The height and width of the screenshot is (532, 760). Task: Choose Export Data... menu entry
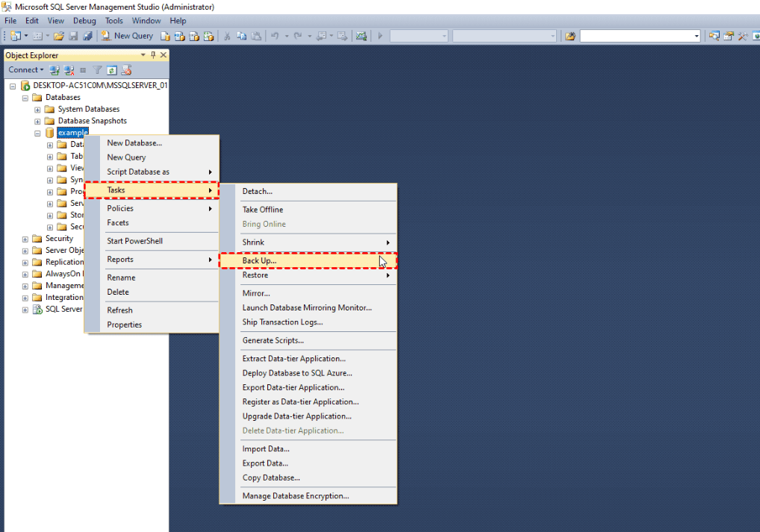coord(308,463)
